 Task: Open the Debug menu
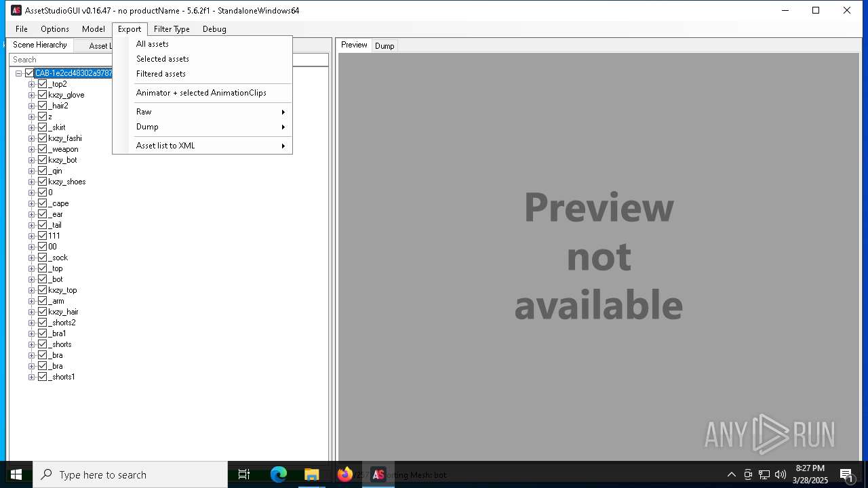(x=214, y=29)
